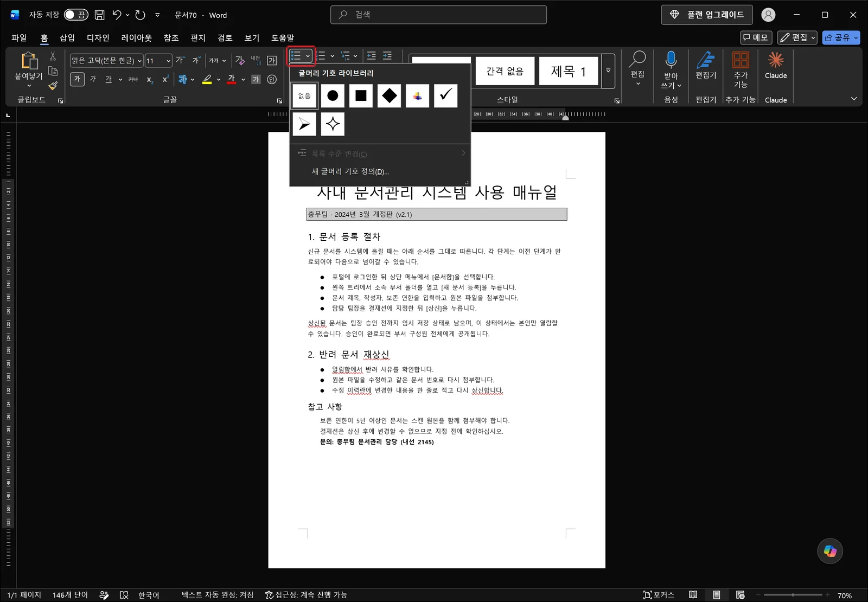Click the phonetic guide 내천 icon
Screen dimensions: 868x602
[x=256, y=60]
